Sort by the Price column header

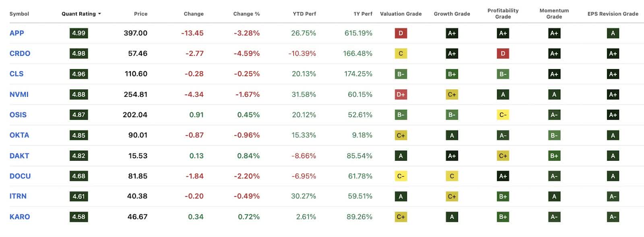point(140,13)
